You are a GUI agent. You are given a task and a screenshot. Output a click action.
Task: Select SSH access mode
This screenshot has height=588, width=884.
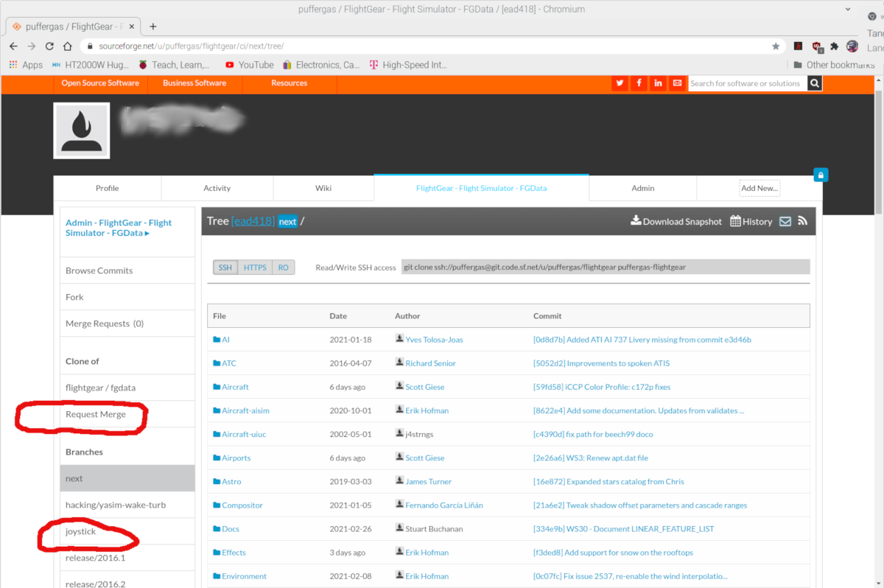[x=225, y=267]
